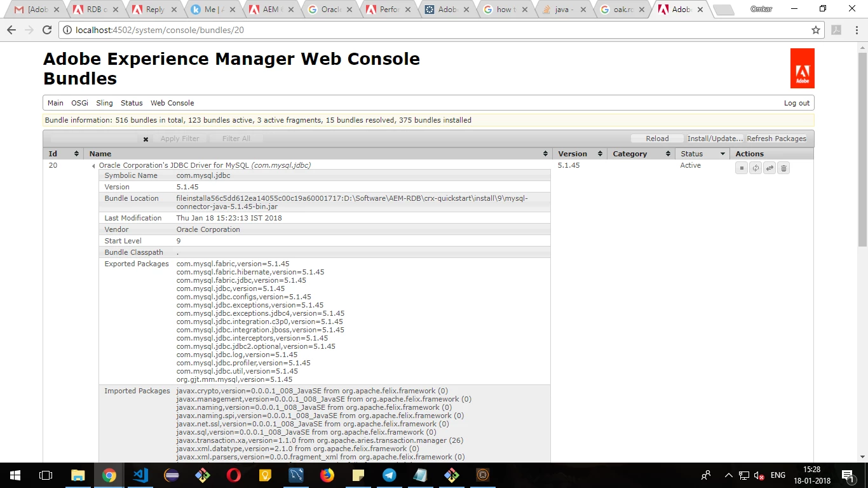Click the muted volume tray icon
This screenshot has height=488, width=868.
[x=759, y=475]
